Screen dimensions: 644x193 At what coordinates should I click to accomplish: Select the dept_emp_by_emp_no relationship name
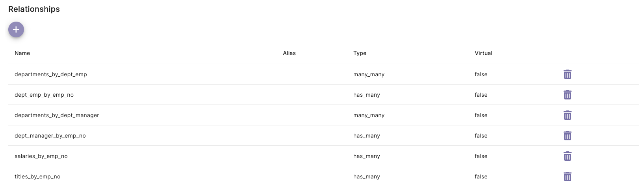44,95
